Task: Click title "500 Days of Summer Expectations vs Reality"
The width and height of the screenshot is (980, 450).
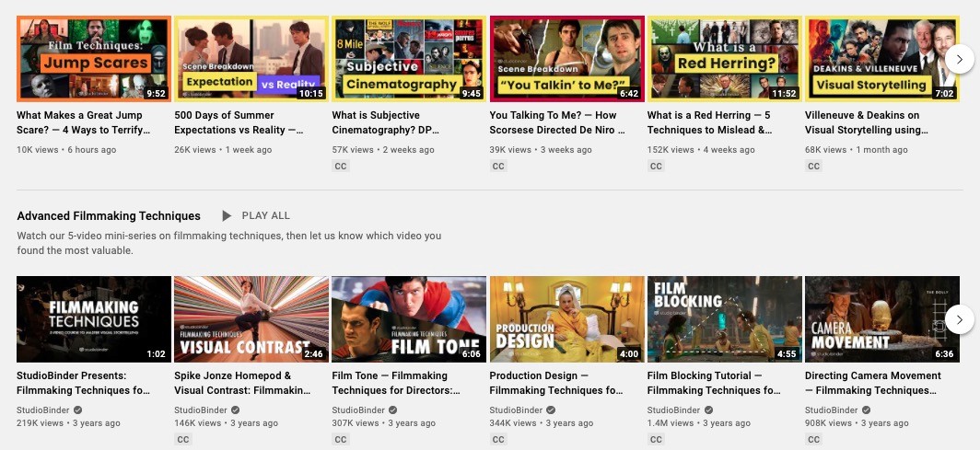Action: point(239,122)
